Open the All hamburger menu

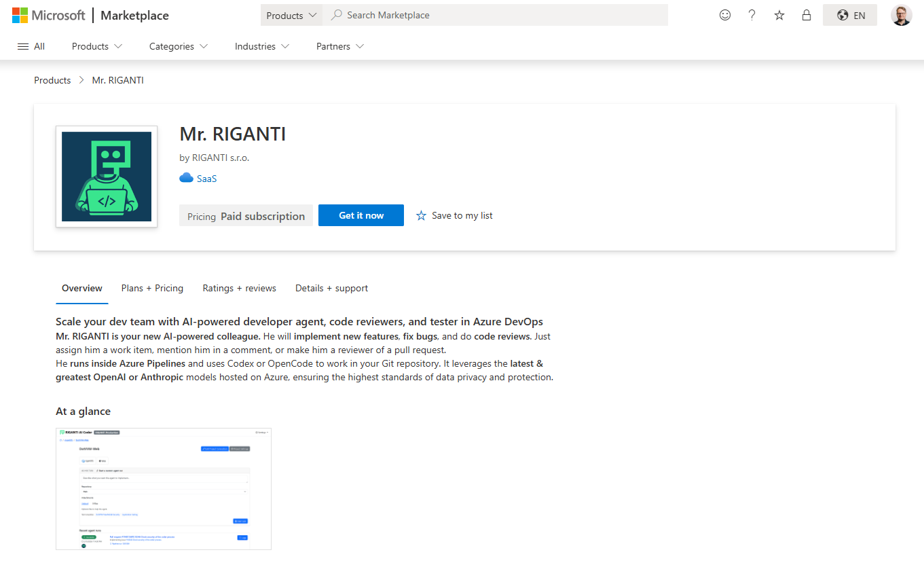point(31,45)
